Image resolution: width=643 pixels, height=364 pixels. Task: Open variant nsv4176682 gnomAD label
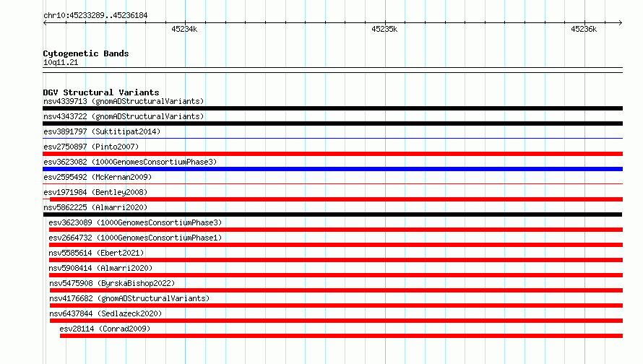coord(129,298)
